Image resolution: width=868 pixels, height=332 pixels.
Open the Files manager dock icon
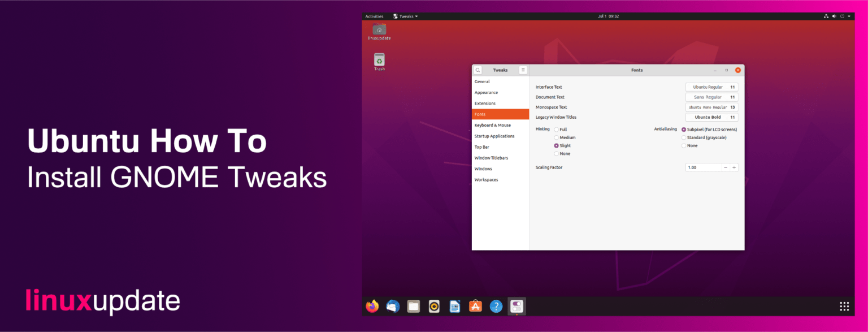click(x=414, y=307)
